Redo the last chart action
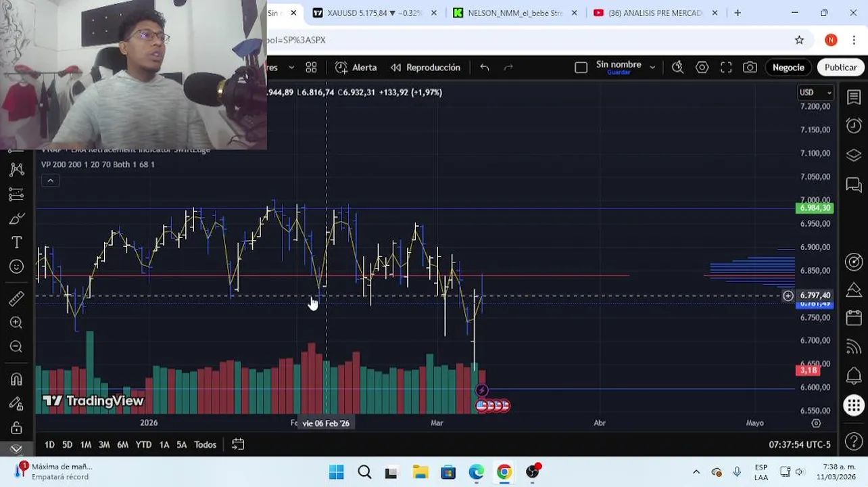Image resolution: width=868 pixels, height=487 pixels. coord(508,68)
